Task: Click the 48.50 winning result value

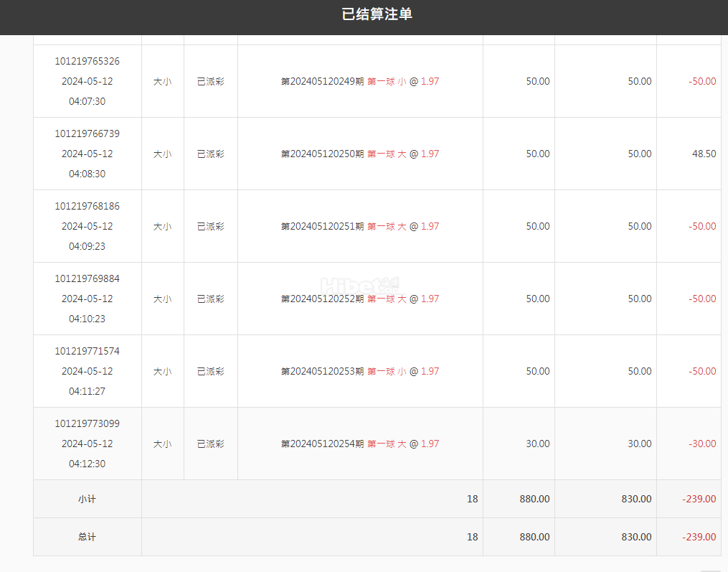Action: [x=704, y=154]
